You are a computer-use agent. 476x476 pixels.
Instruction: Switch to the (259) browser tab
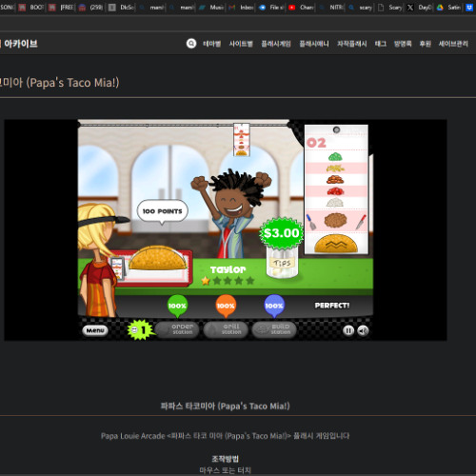point(91,8)
